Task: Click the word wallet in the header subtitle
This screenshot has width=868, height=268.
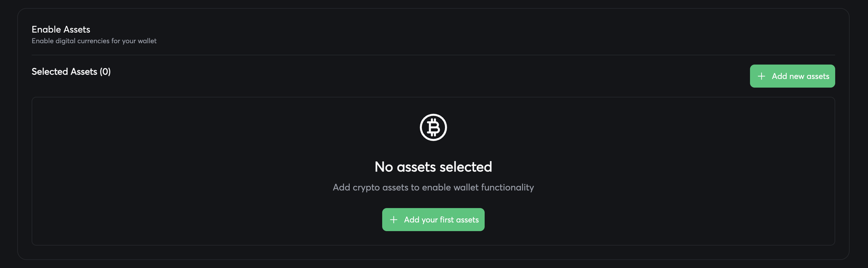Action: point(147,41)
